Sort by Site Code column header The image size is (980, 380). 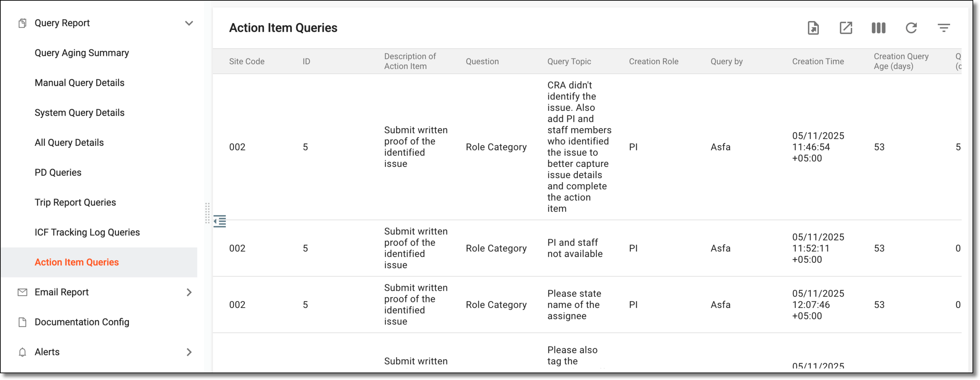[247, 62]
